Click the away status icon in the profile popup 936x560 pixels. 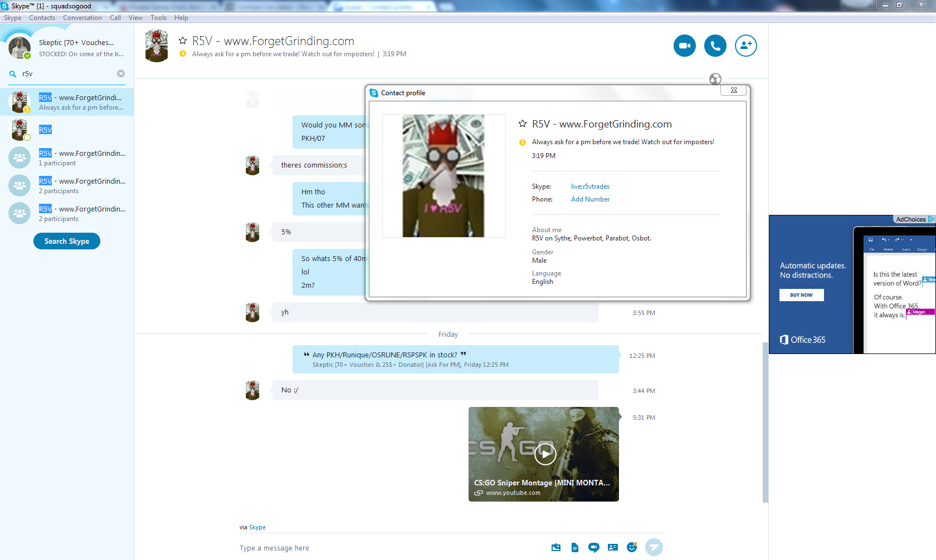click(523, 143)
